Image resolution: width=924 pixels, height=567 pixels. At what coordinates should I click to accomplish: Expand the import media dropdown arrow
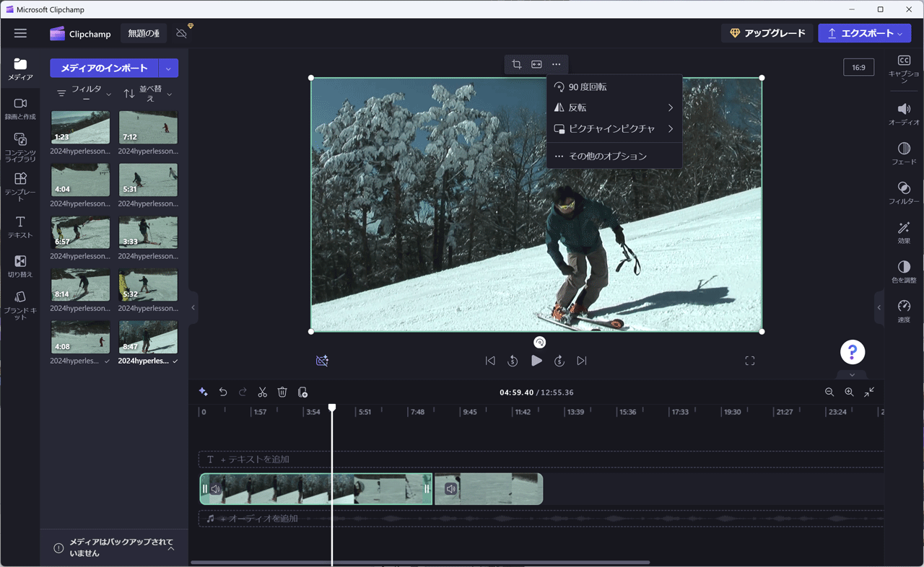click(x=168, y=68)
